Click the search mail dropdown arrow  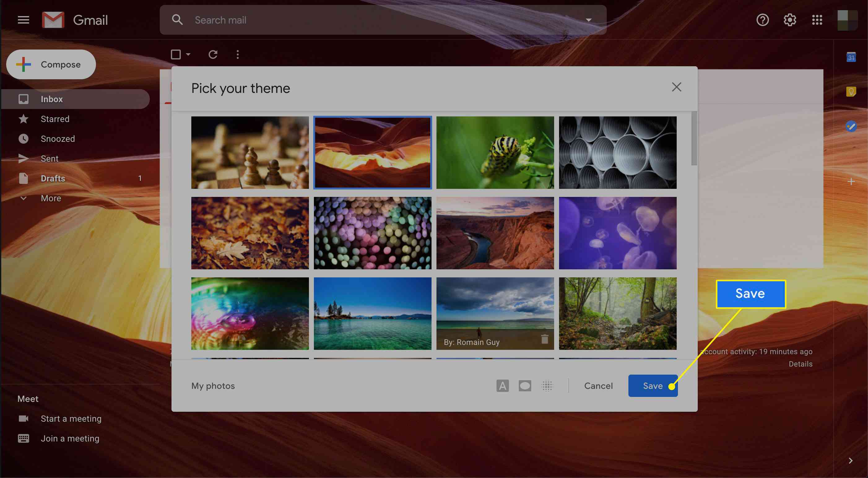[588, 20]
